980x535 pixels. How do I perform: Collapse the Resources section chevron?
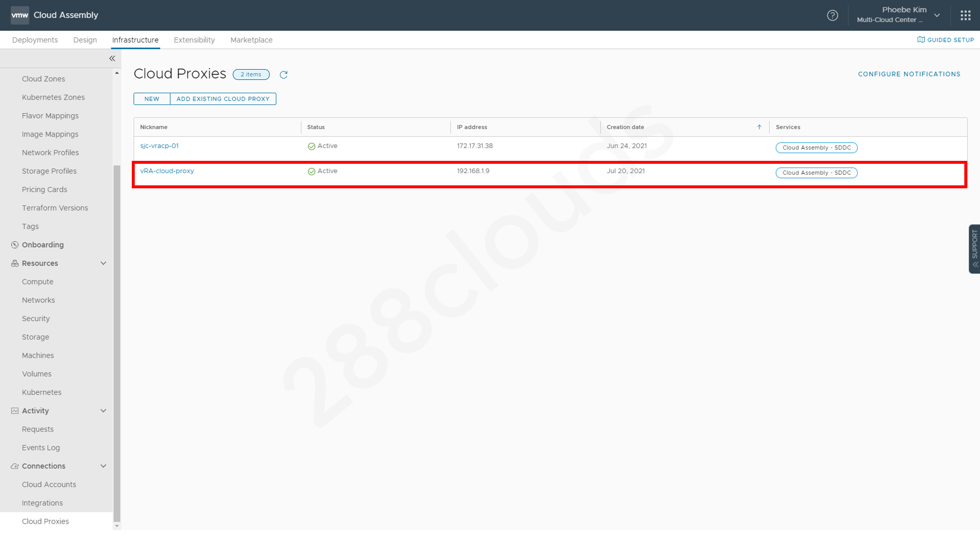tap(103, 263)
